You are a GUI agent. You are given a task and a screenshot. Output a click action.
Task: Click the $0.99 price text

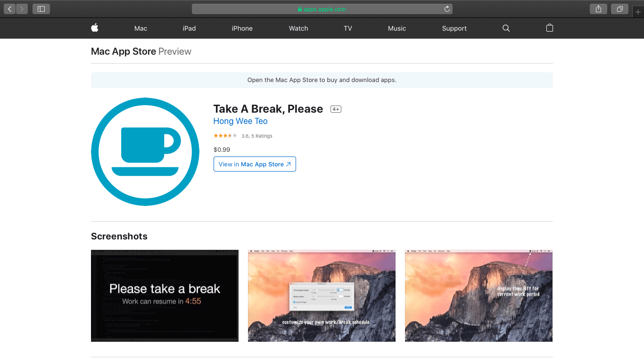click(x=222, y=149)
